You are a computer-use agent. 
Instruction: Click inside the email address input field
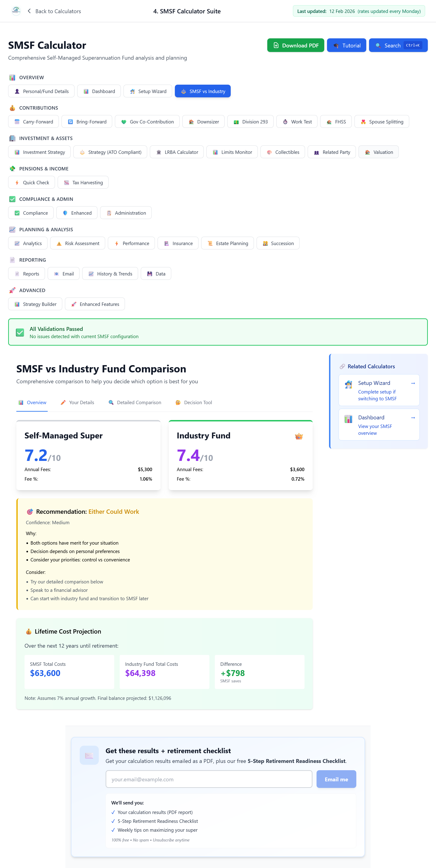coord(209,779)
